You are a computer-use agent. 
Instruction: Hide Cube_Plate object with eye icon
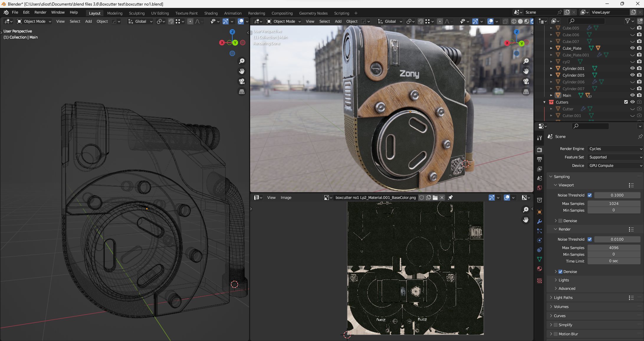(632, 48)
